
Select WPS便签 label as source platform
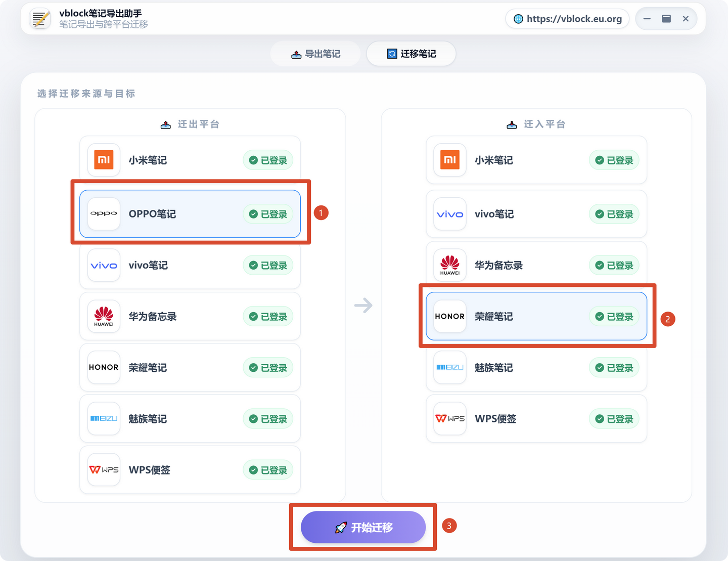[x=150, y=470]
